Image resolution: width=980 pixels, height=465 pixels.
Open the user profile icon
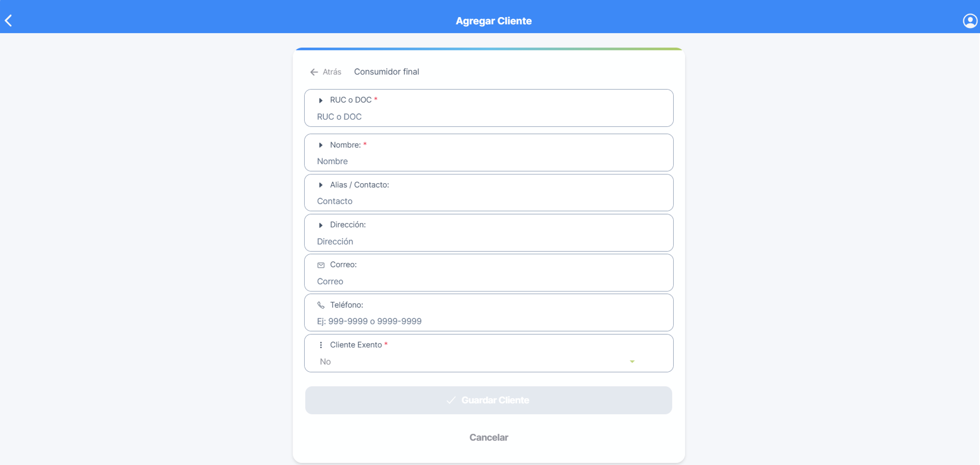tap(970, 21)
